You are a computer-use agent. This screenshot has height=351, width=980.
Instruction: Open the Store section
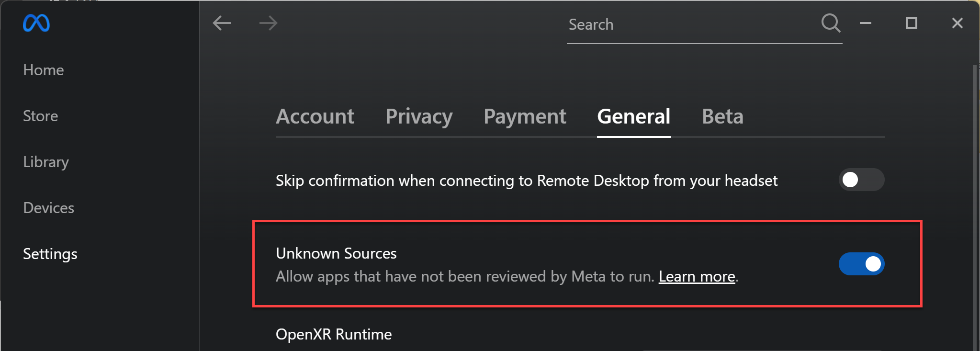41,116
